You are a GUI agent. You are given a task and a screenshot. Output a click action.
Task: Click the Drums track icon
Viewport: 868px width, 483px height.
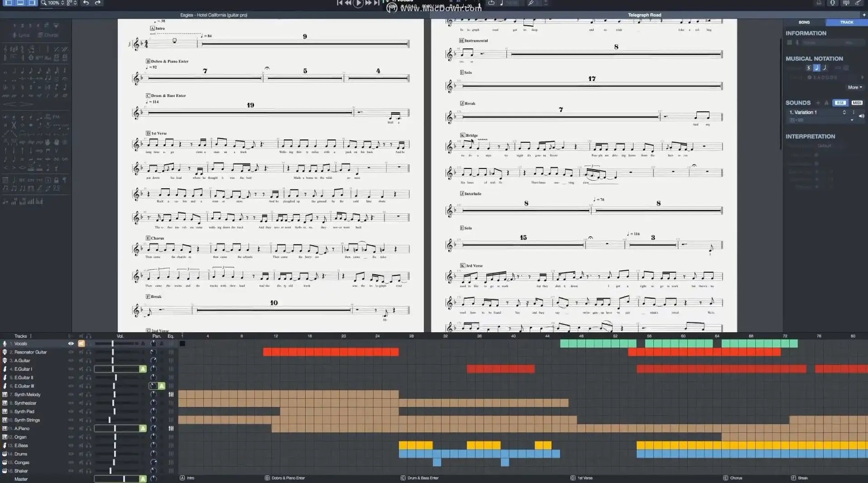coord(5,454)
